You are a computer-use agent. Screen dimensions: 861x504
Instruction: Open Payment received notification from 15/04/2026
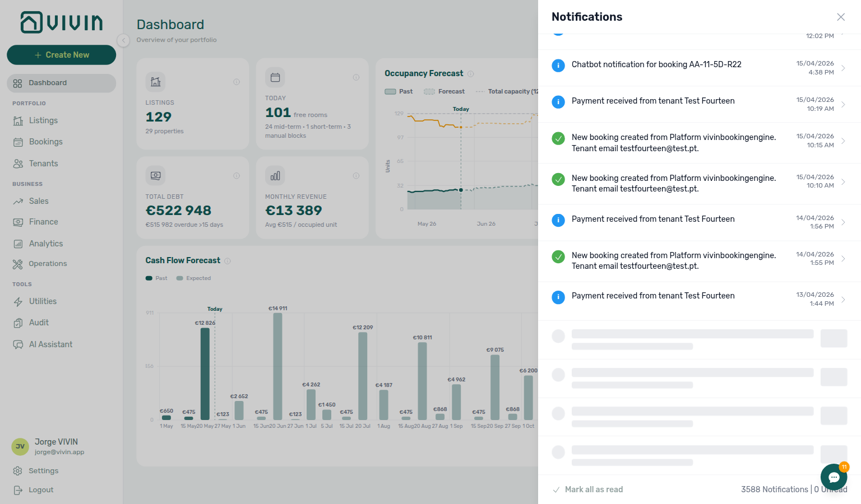coord(699,104)
